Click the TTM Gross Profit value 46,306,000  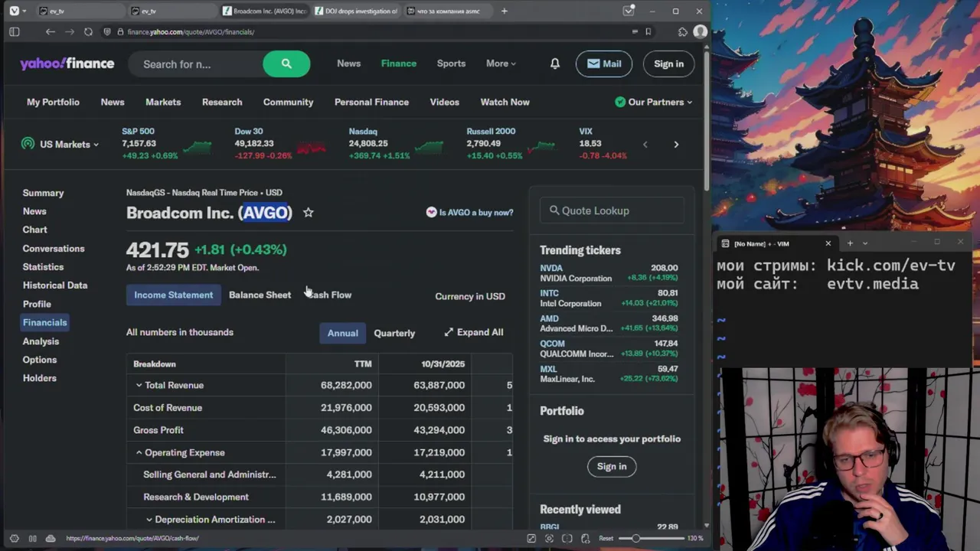346,430
